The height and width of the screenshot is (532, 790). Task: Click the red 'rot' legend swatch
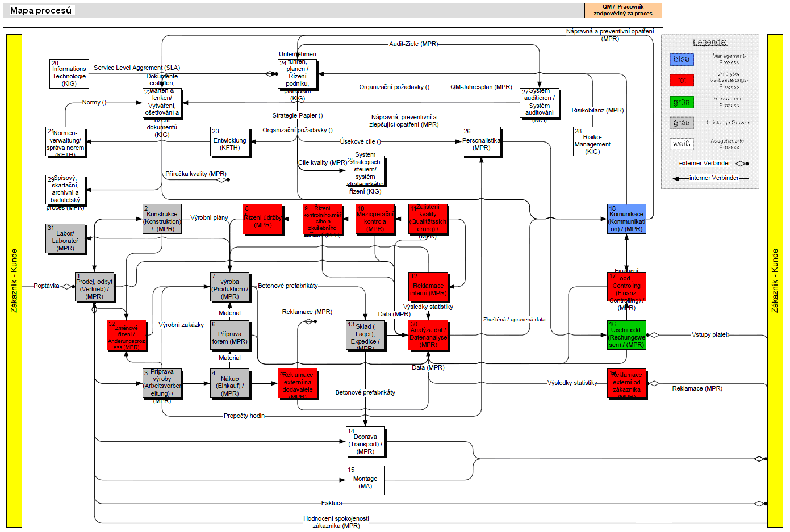coord(682,80)
